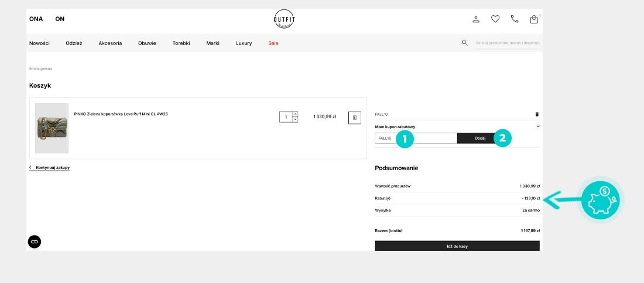
Task: Delete PINKO bag from cart
Action: pos(354,118)
